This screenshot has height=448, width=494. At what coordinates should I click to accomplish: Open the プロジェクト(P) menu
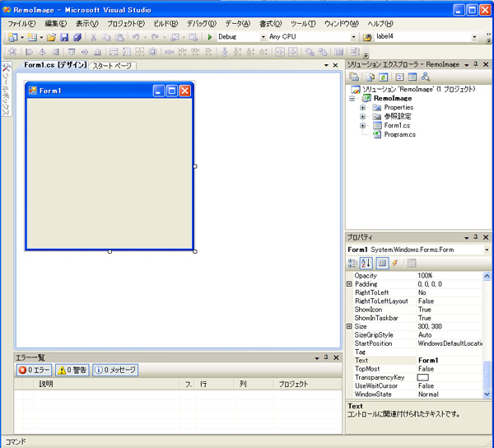pyautogui.click(x=126, y=24)
